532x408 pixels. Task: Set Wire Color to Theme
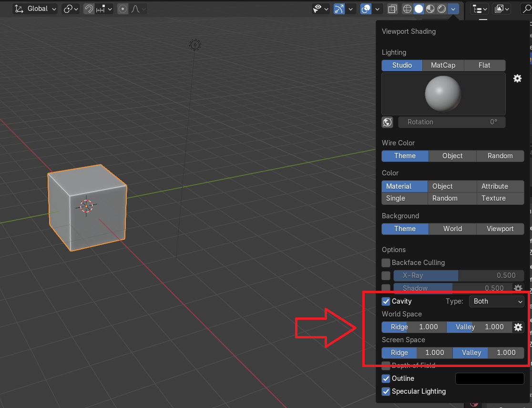click(x=405, y=156)
